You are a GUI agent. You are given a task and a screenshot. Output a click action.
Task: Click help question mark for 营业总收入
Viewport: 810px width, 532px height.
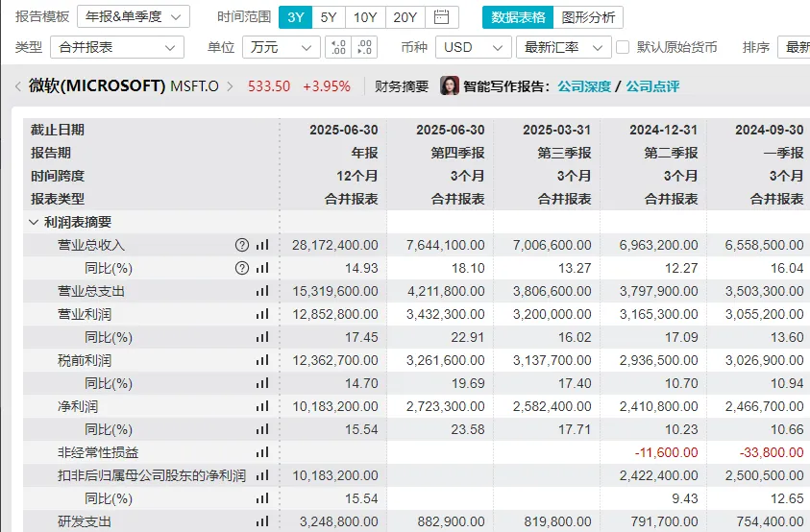(242, 245)
